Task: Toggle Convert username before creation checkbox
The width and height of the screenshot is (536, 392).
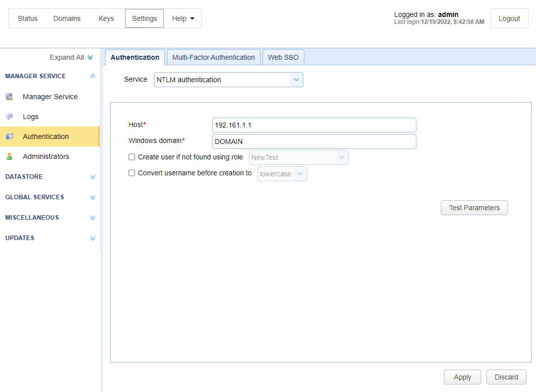Action: coord(132,173)
